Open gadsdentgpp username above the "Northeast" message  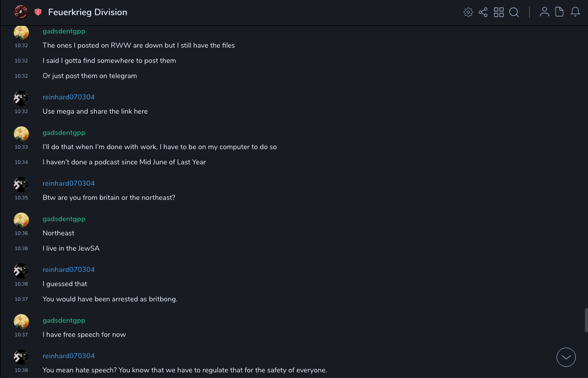pos(64,219)
